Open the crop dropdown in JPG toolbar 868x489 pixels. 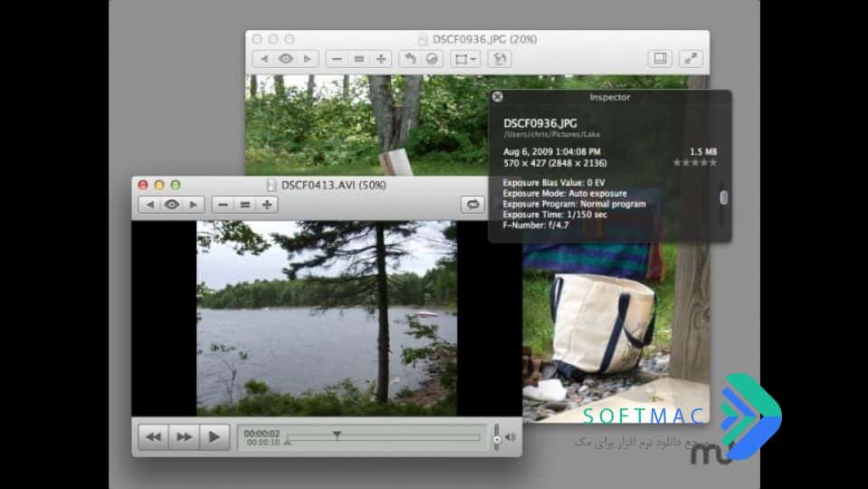(x=465, y=59)
